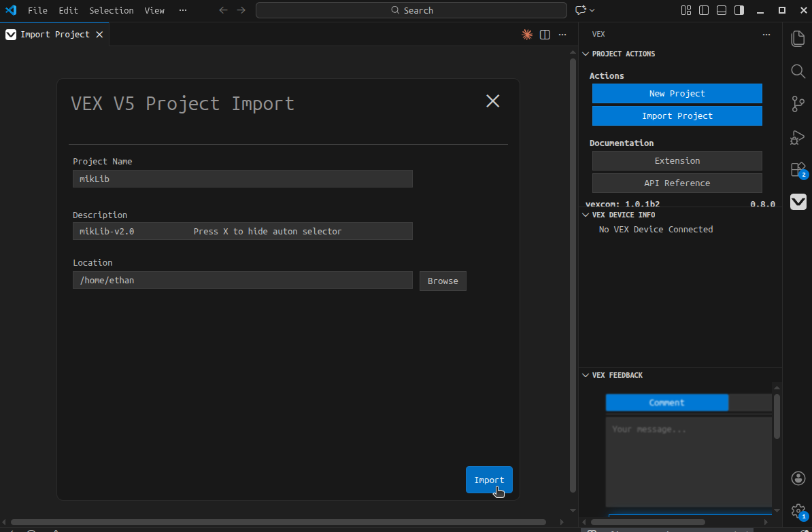
Task: Open Accounts menu icon
Action: [798, 478]
